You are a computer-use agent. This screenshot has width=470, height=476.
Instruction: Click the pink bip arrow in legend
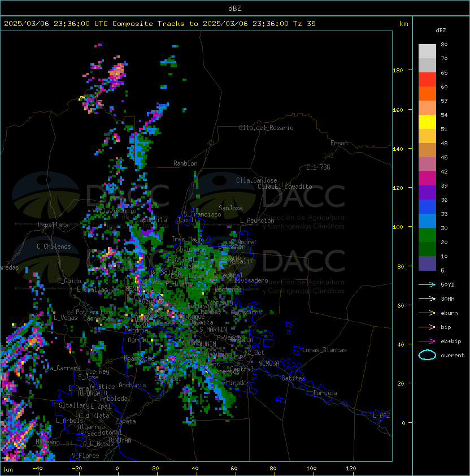coord(427,327)
